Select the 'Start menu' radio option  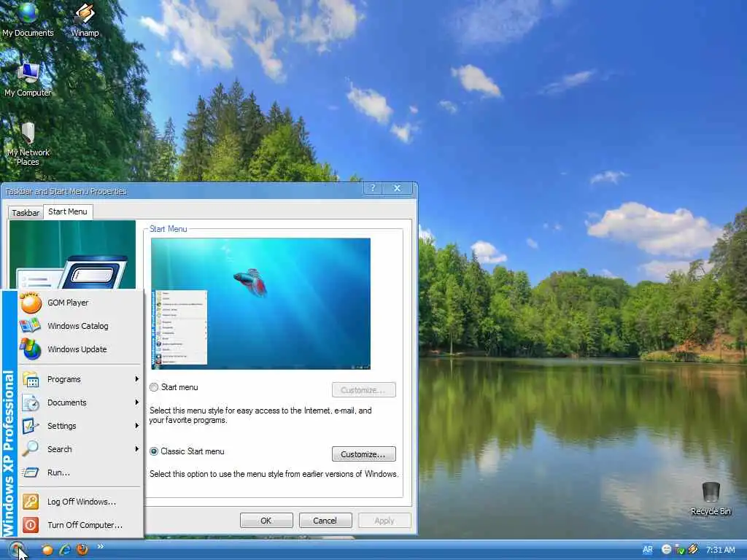coord(154,387)
